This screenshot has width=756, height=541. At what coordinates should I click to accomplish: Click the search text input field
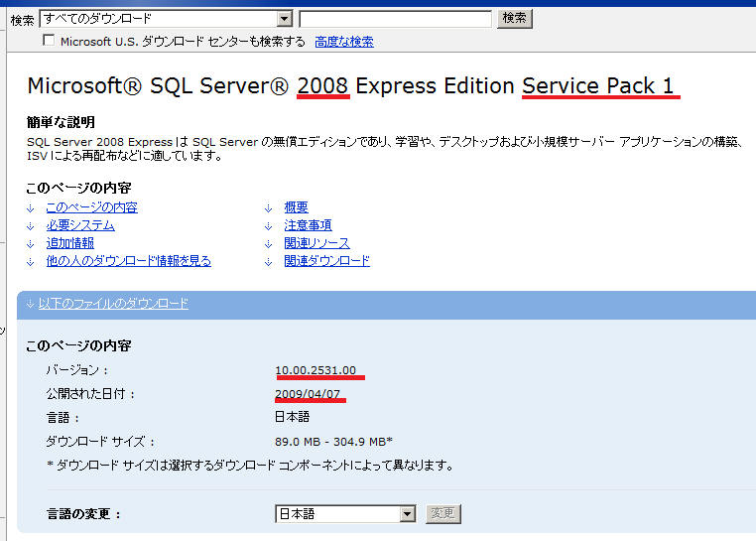(395, 19)
